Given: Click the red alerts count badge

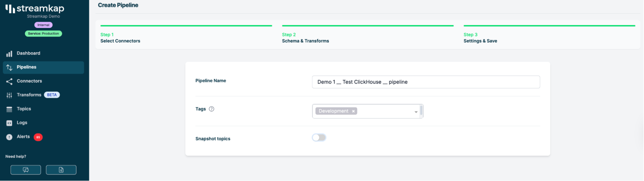Looking at the screenshot, I should pos(38,137).
